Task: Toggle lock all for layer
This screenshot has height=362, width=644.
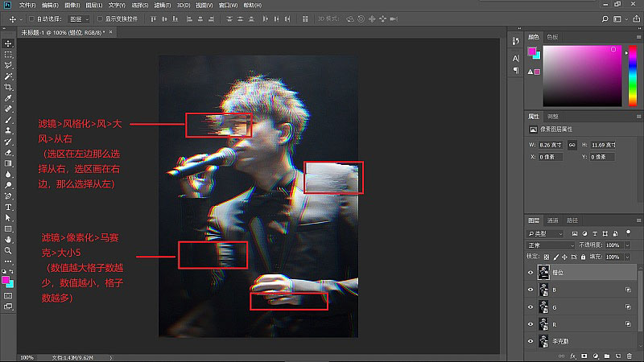Action: [x=583, y=257]
